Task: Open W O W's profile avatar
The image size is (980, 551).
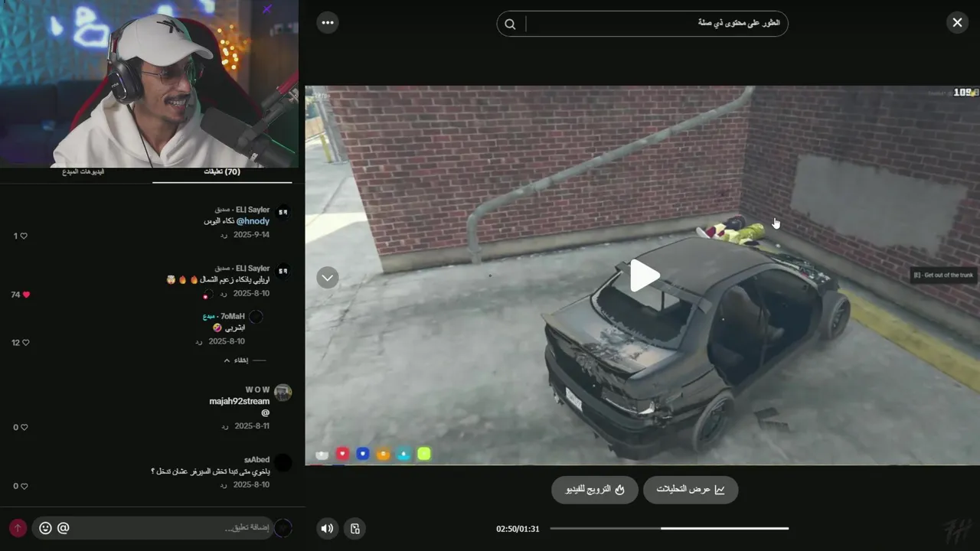Action: pos(283,393)
